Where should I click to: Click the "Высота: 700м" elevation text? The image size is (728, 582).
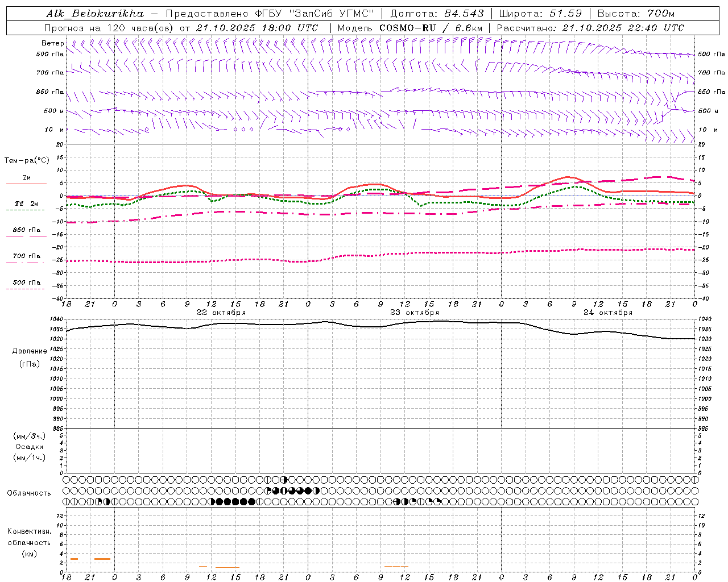(x=636, y=14)
